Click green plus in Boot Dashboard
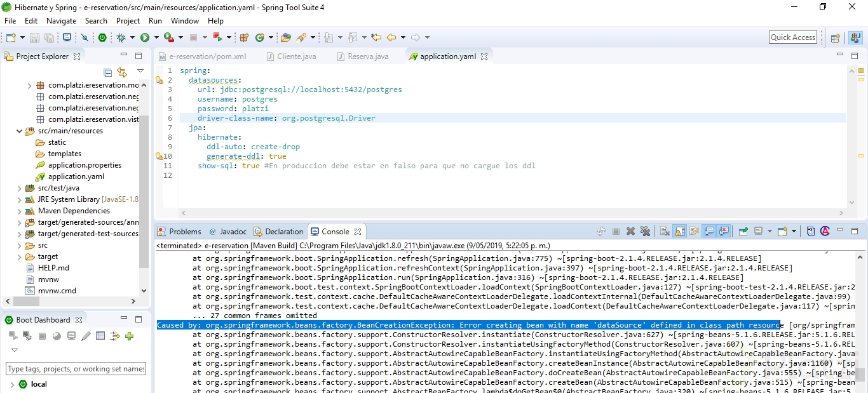Image resolution: width=868 pixels, height=393 pixels. click(x=130, y=336)
